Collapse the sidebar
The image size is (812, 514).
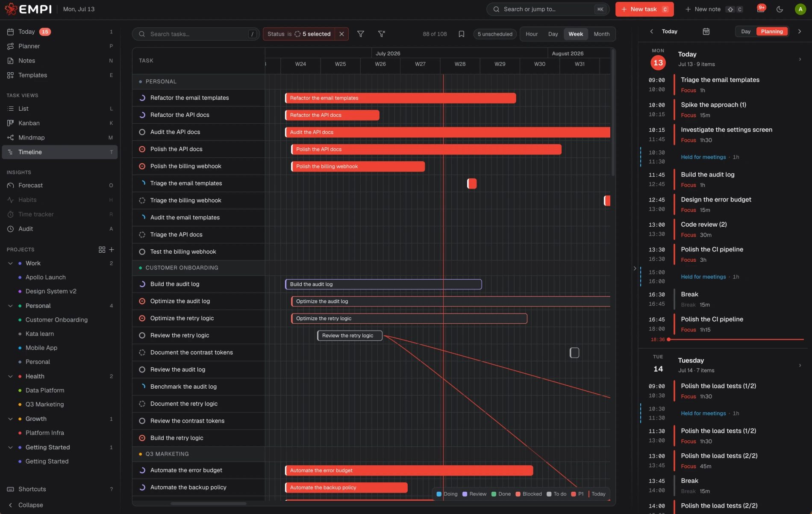click(60, 505)
